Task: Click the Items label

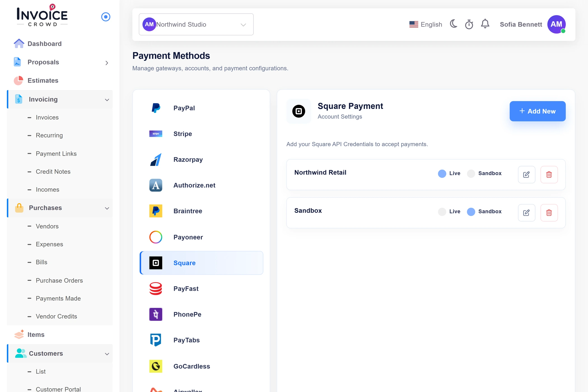Action: [36, 335]
